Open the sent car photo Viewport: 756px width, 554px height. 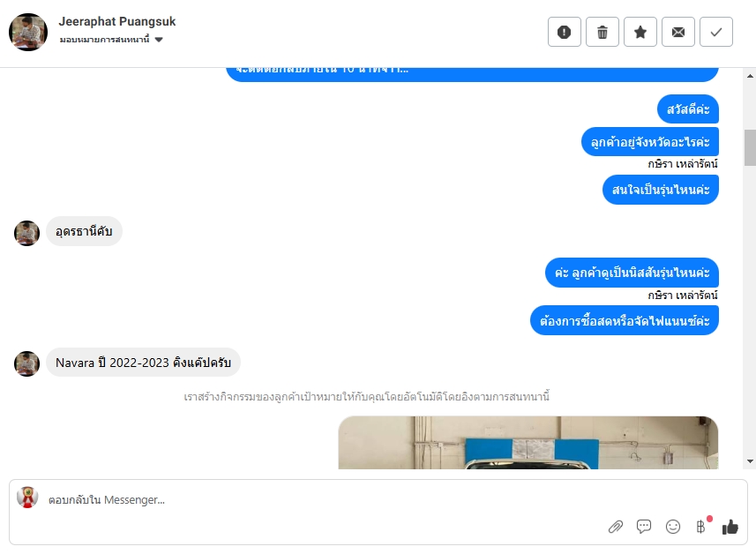point(528,443)
